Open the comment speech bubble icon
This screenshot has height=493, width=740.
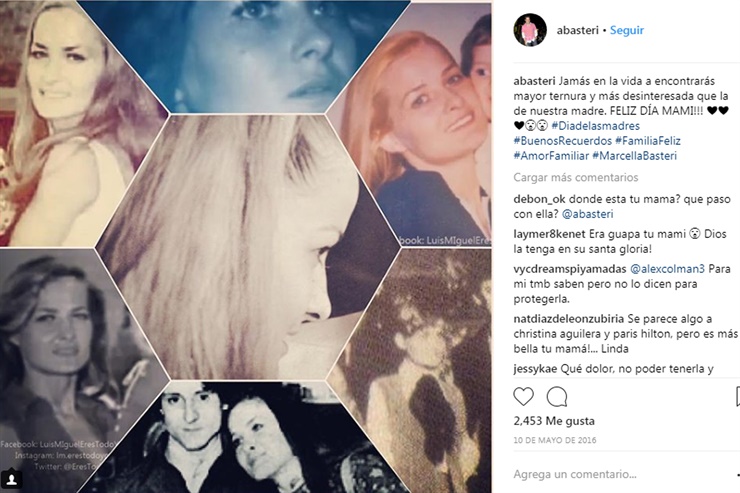[x=557, y=397]
